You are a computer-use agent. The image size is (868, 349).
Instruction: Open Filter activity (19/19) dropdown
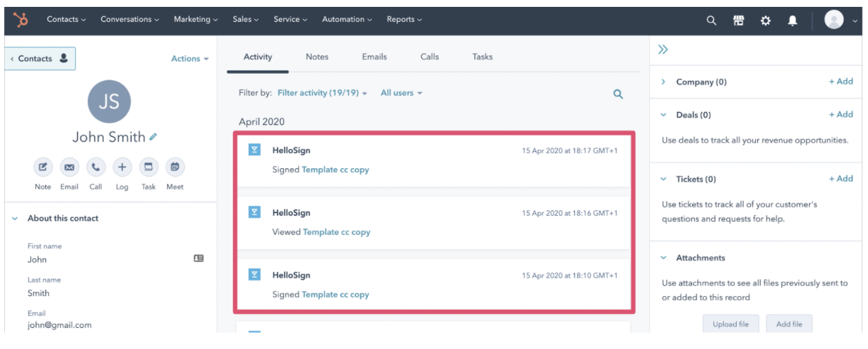pyautogui.click(x=323, y=93)
